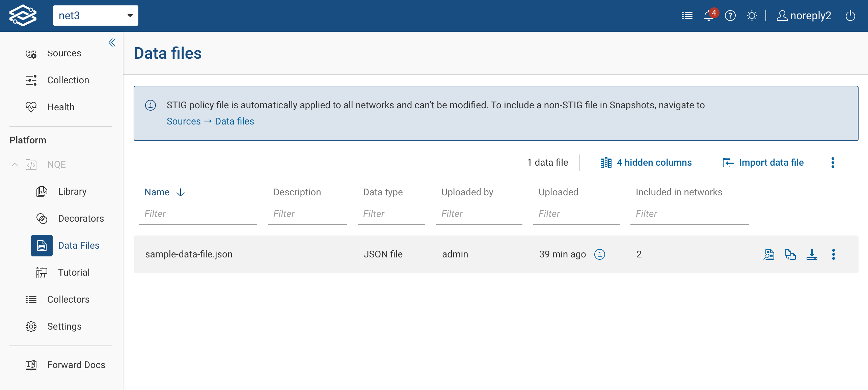Follow the Sources → Data files link

[210, 121]
